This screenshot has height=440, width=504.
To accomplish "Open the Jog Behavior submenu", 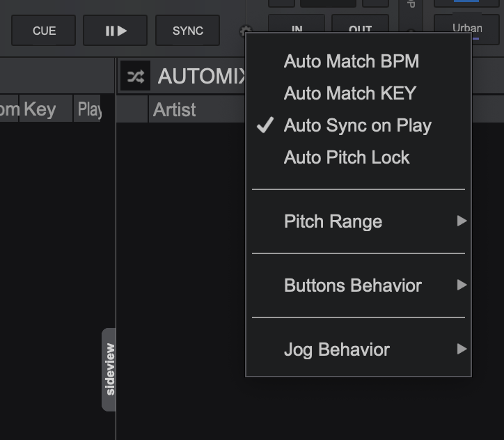I will (x=359, y=349).
